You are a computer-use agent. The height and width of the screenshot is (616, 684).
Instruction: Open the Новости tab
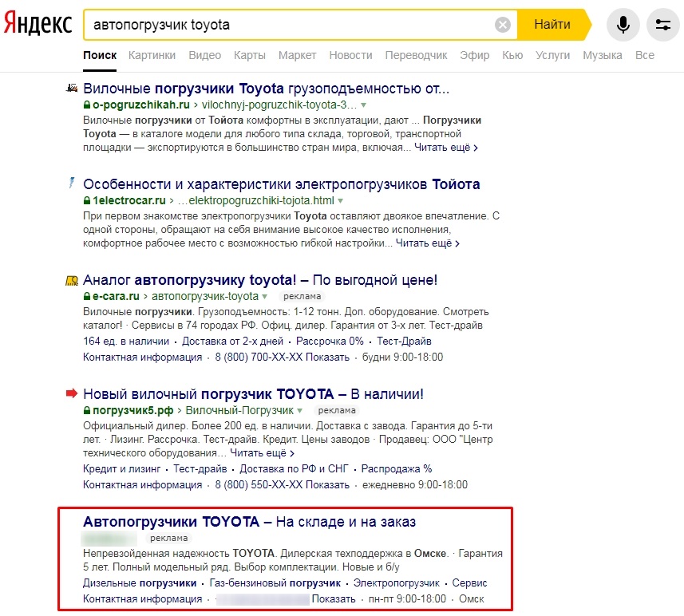pyautogui.click(x=350, y=55)
